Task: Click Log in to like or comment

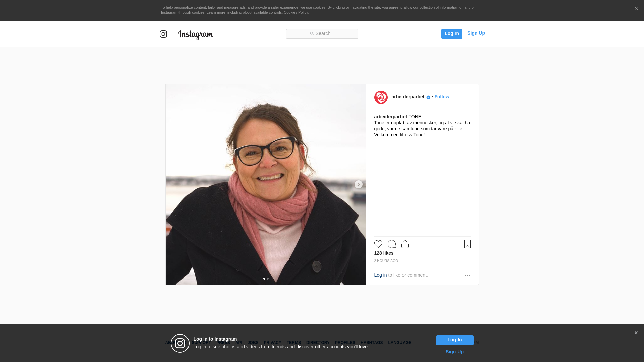Action: (380, 275)
